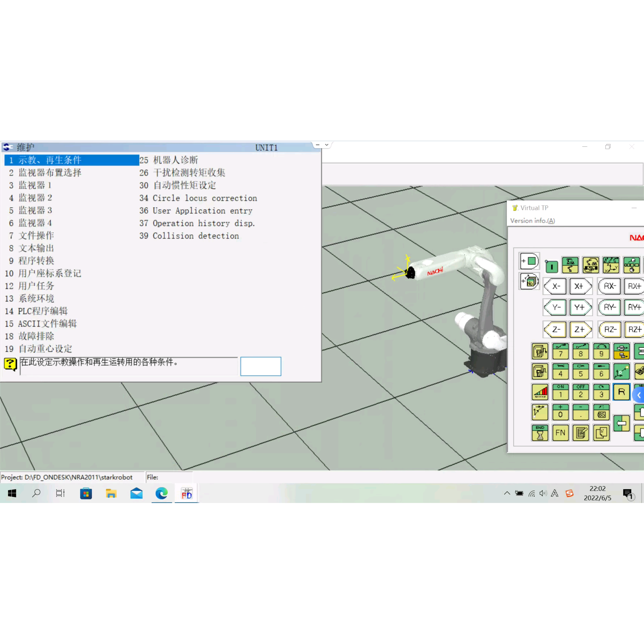Select menu item 1 示教、再生条件

click(72, 160)
